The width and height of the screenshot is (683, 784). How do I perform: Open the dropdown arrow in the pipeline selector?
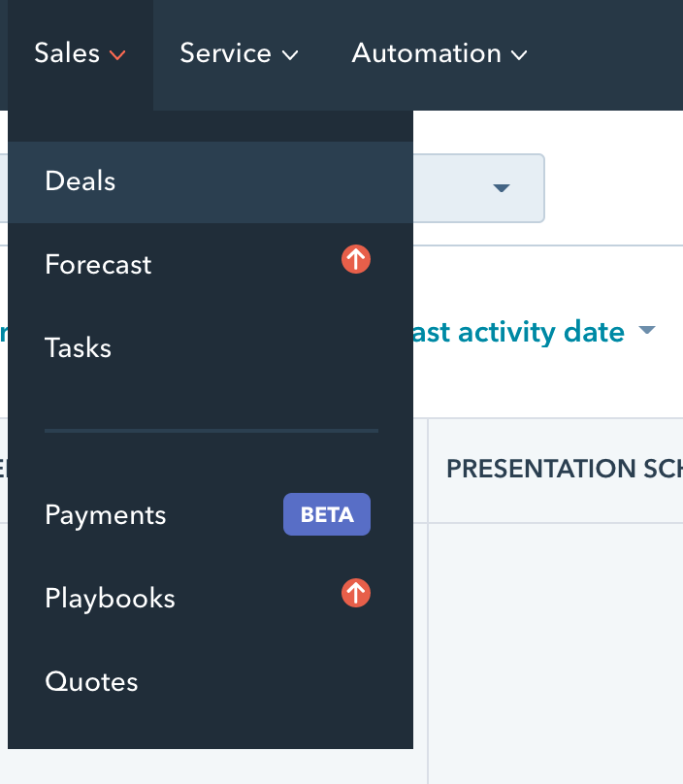coord(501,188)
